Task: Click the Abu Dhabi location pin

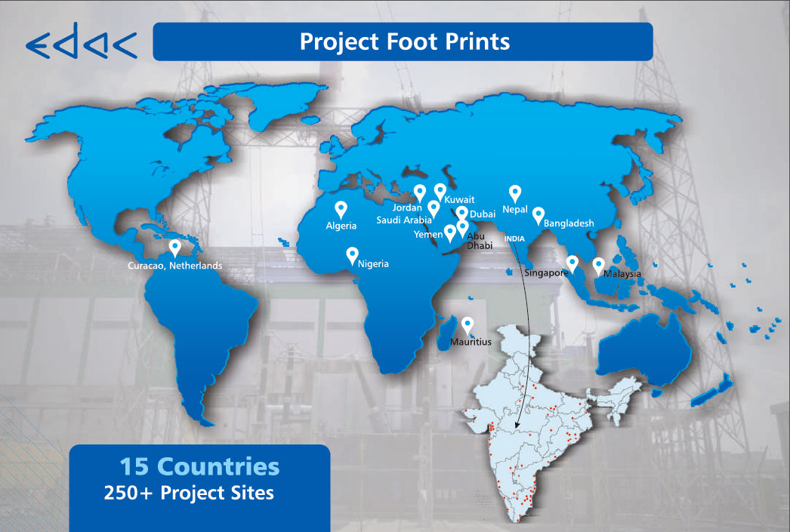Action: 462,229
